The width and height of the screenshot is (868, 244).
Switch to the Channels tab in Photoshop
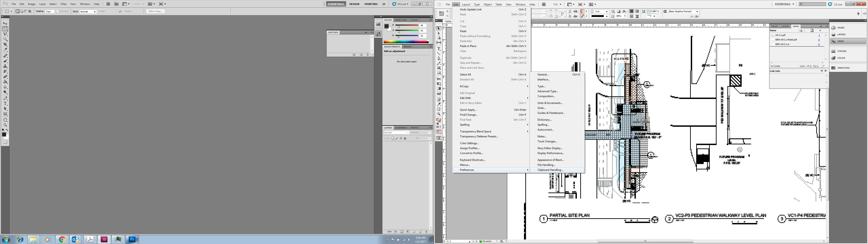(x=401, y=128)
